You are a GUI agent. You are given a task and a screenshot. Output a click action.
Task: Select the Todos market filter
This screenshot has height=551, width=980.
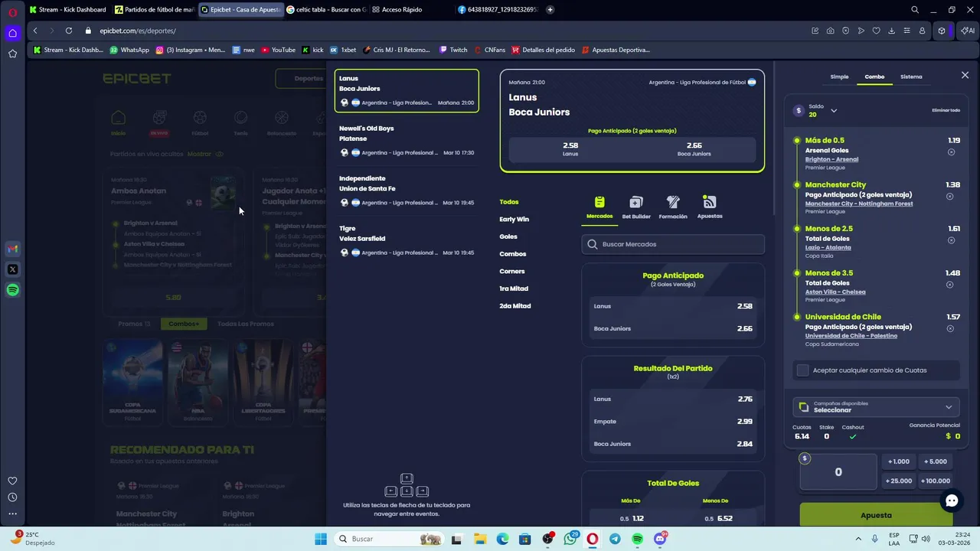point(509,202)
